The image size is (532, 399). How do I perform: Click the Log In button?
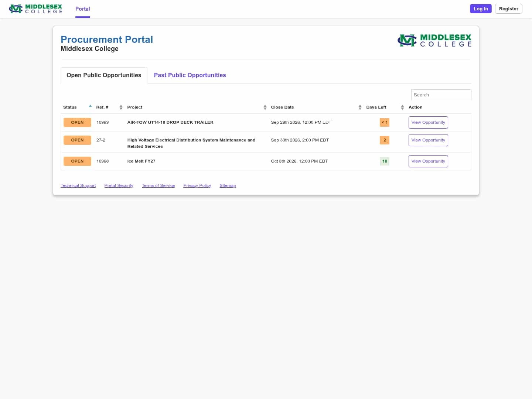(x=481, y=9)
